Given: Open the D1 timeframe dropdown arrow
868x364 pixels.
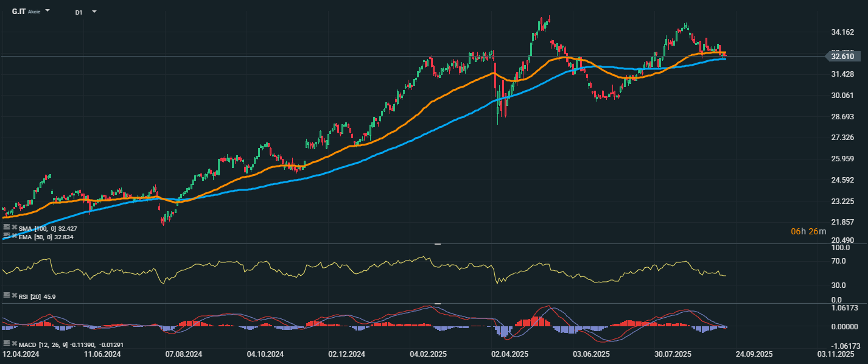Looking at the screenshot, I should 94,12.
